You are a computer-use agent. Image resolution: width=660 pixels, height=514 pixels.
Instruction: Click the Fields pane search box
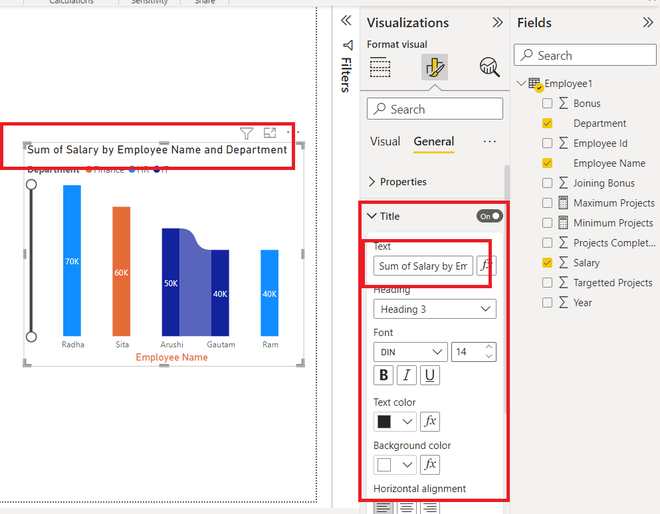pyautogui.click(x=585, y=55)
